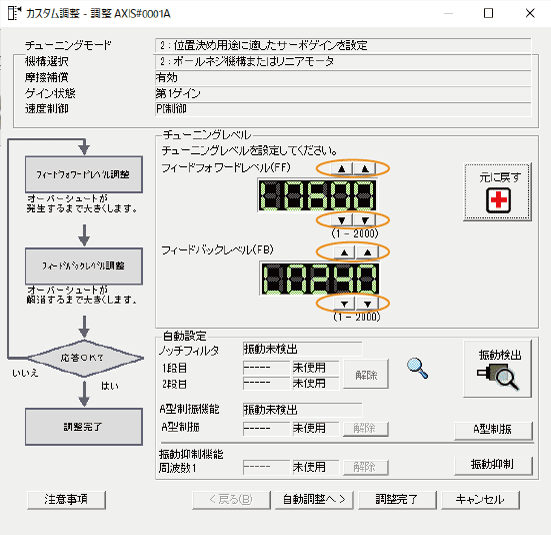551x535 pixels.
Task: Decrease FF level with right down arrow
Action: click(365, 220)
